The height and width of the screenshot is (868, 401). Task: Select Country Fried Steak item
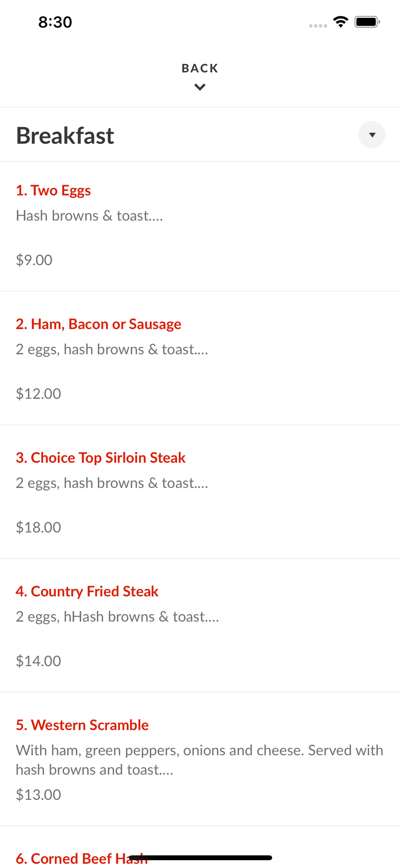(x=87, y=592)
